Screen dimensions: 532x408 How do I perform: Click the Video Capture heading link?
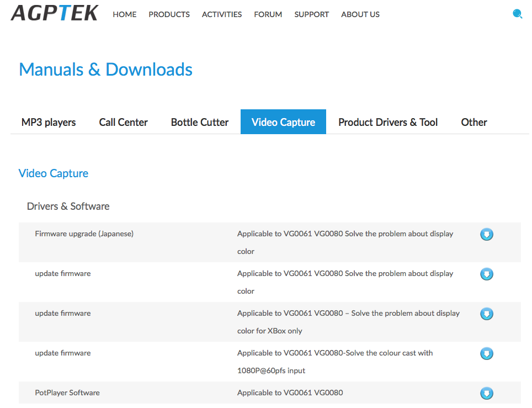point(53,173)
